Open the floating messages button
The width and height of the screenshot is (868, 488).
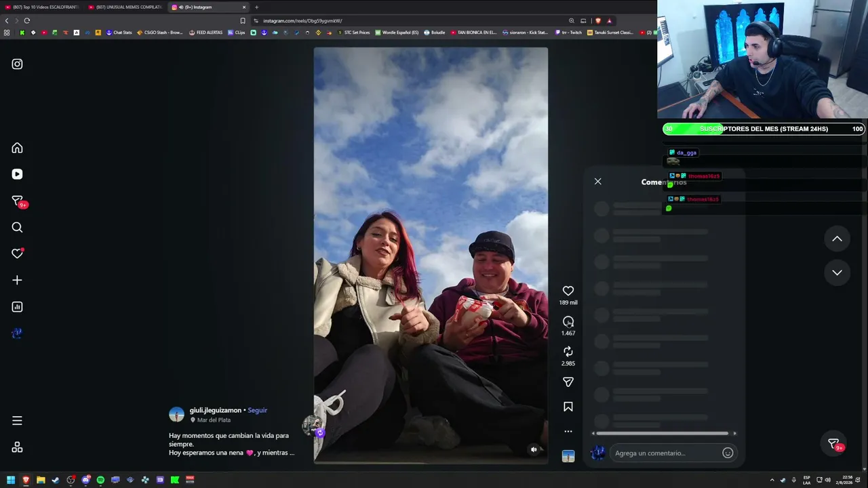click(x=834, y=444)
